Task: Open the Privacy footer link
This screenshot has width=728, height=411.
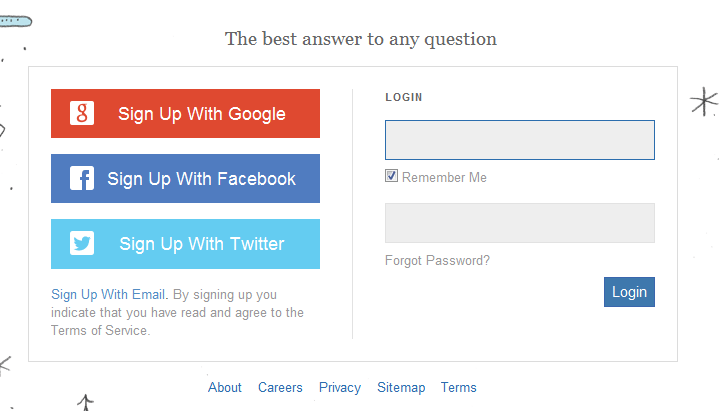Action: pyautogui.click(x=340, y=388)
